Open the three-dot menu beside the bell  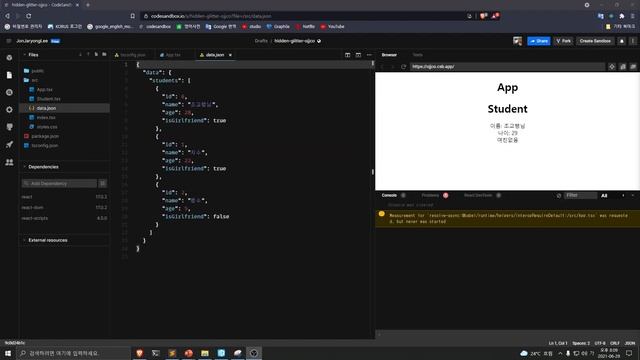(x=632, y=41)
